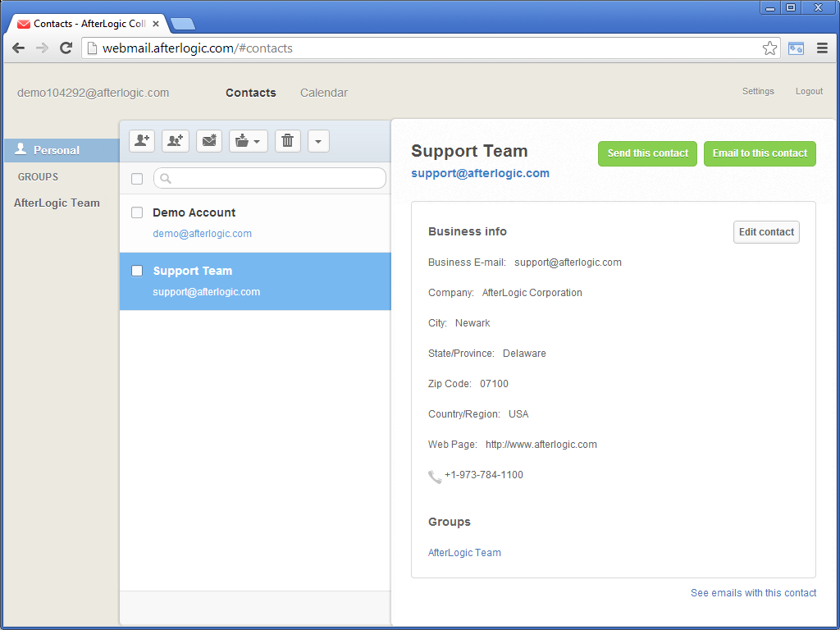Click the country value USA
Viewport: 840px width, 630px height.
click(x=518, y=414)
